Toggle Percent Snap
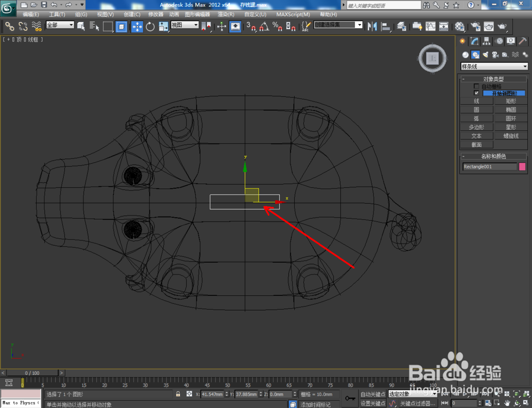The image size is (532, 408). click(x=278, y=26)
